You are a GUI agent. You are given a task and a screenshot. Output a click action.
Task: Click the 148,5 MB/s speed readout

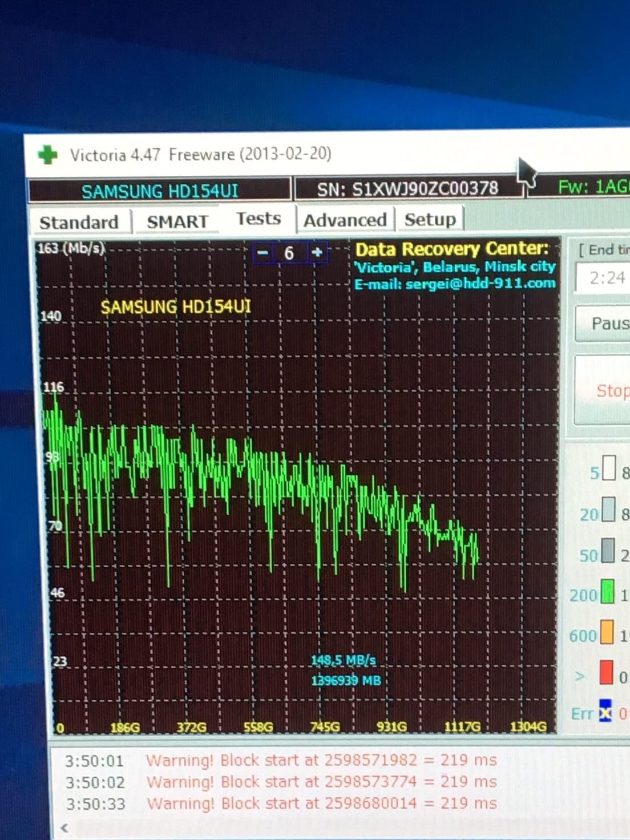[344, 660]
